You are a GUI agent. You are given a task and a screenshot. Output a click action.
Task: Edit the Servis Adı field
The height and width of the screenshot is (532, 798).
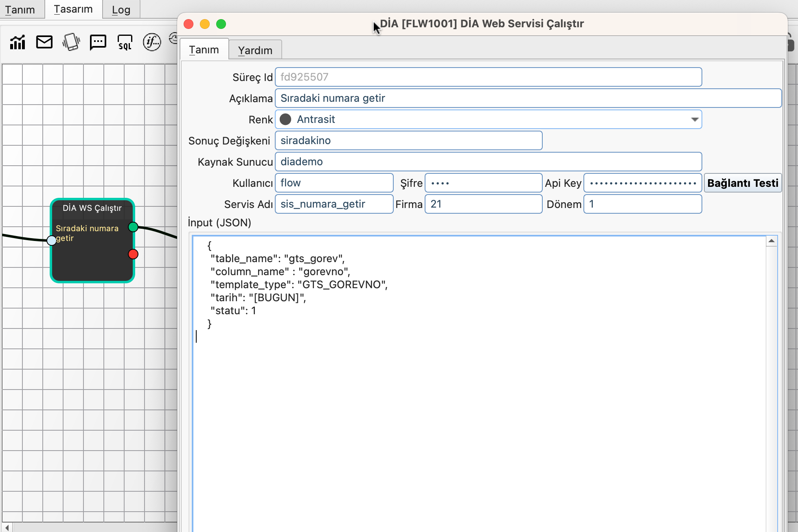pyautogui.click(x=334, y=204)
